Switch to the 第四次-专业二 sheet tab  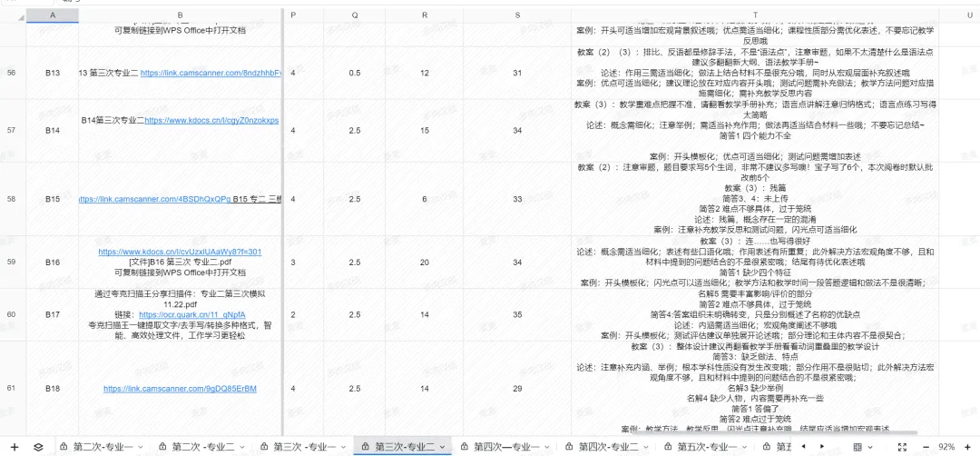click(x=609, y=447)
